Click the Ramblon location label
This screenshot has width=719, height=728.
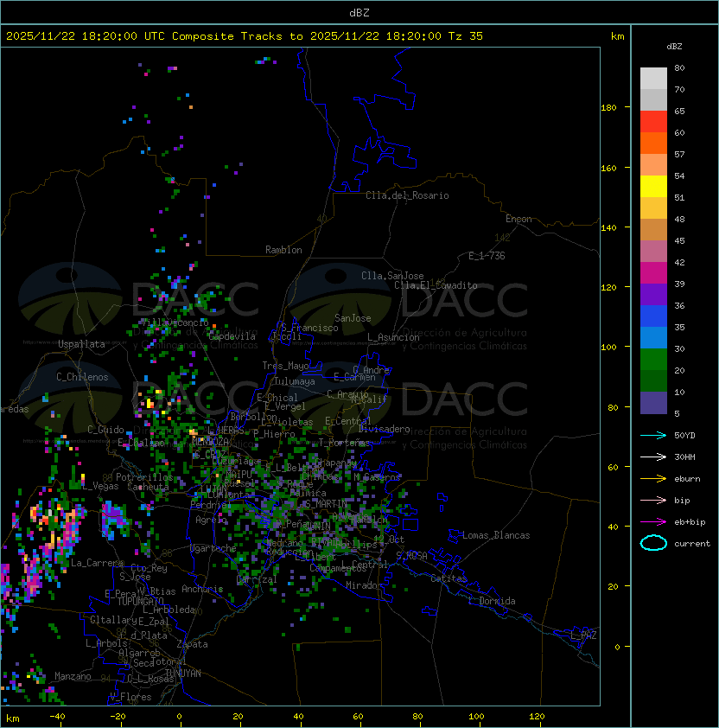coord(283,250)
